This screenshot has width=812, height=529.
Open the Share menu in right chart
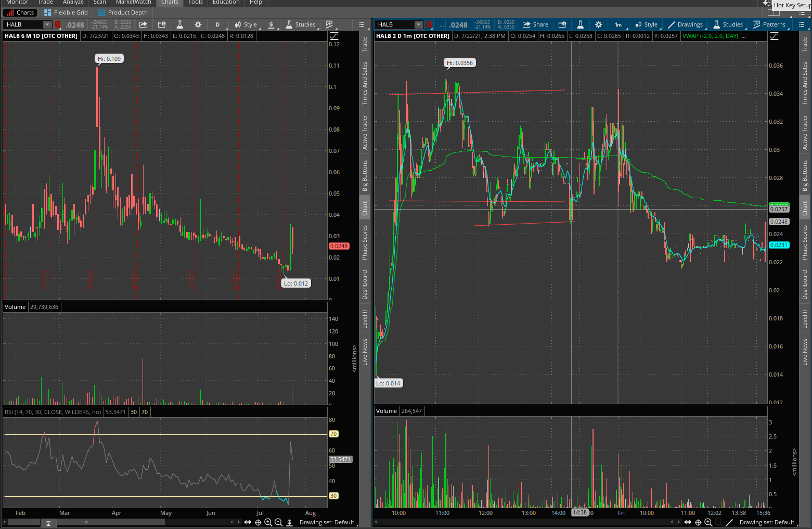click(535, 24)
